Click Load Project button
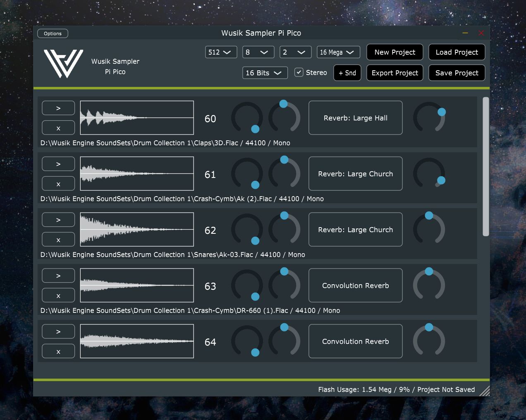 click(457, 52)
